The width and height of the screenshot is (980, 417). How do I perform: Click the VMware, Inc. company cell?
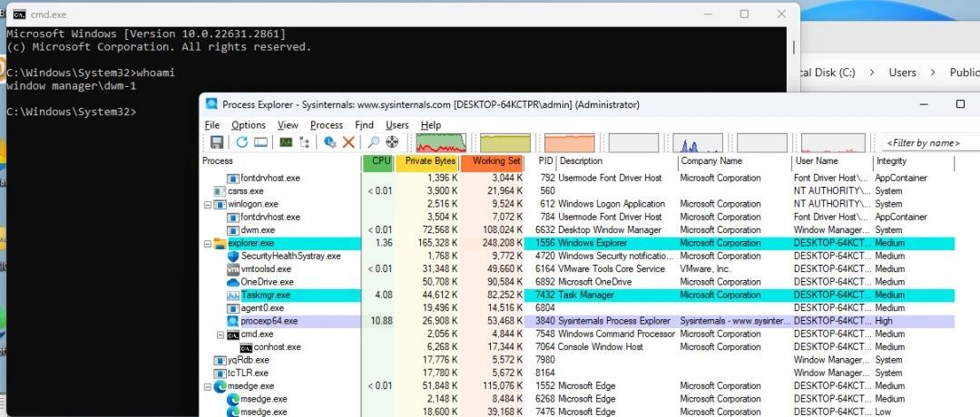[705, 269]
